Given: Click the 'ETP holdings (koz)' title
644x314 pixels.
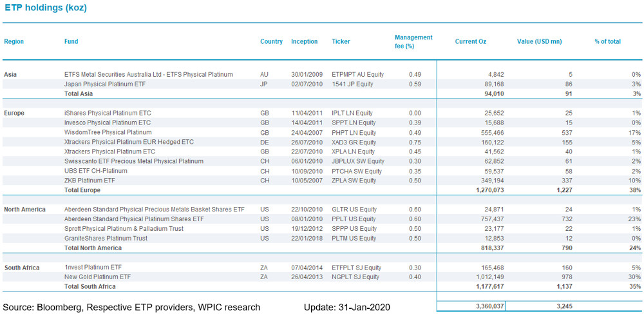Looking at the screenshot, I should tap(46, 8).
